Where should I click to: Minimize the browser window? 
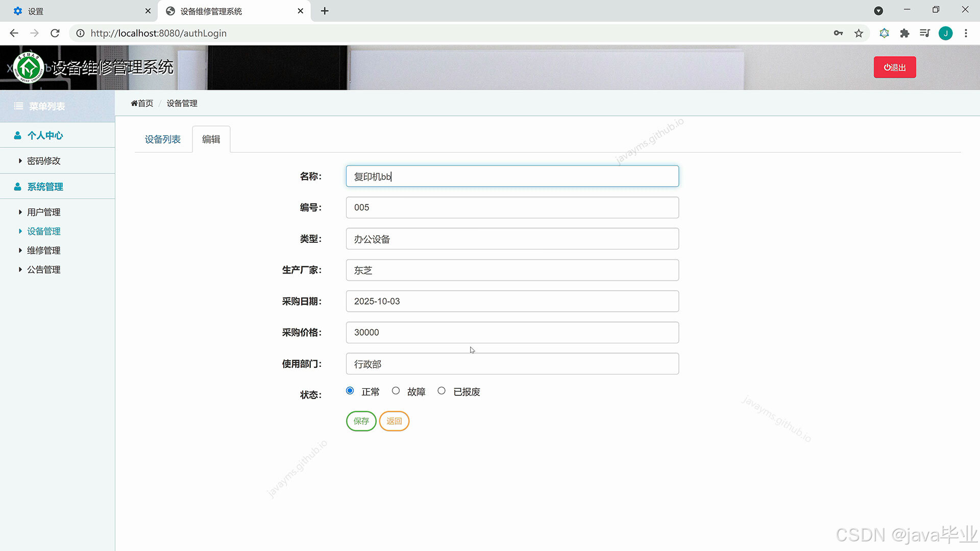tap(907, 10)
